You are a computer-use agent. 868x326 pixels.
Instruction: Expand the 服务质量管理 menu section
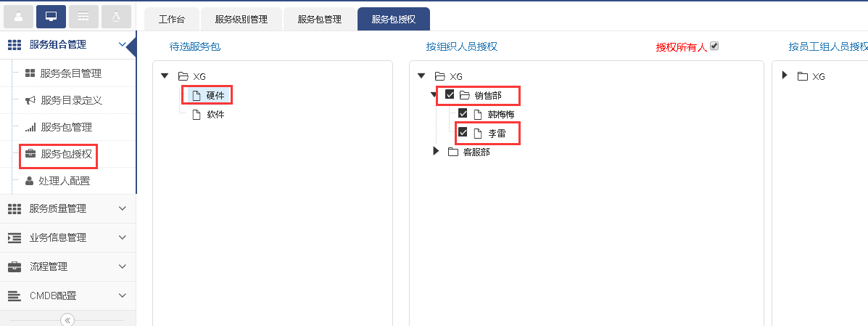pyautogui.click(x=67, y=208)
